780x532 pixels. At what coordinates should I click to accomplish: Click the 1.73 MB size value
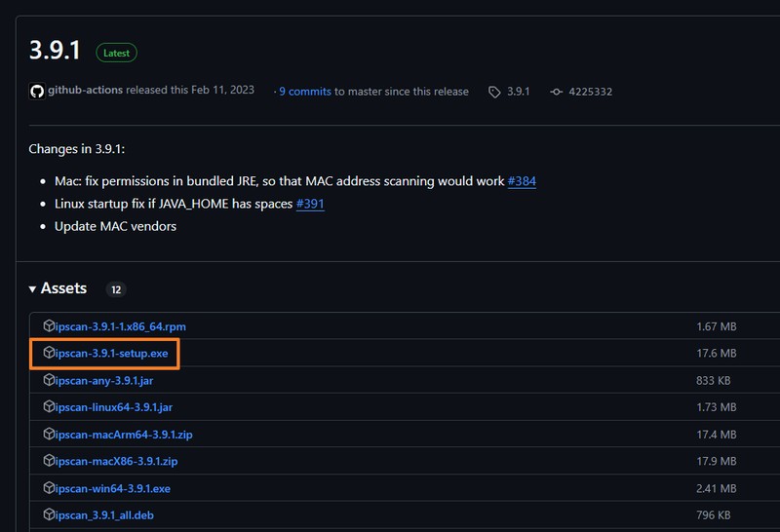tap(717, 407)
